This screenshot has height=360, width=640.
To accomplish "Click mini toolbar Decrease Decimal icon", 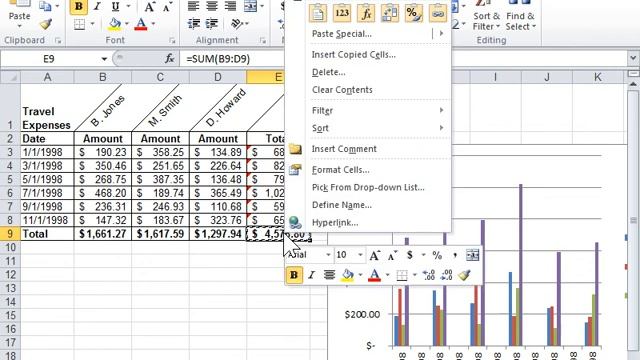I will click(x=446, y=275).
